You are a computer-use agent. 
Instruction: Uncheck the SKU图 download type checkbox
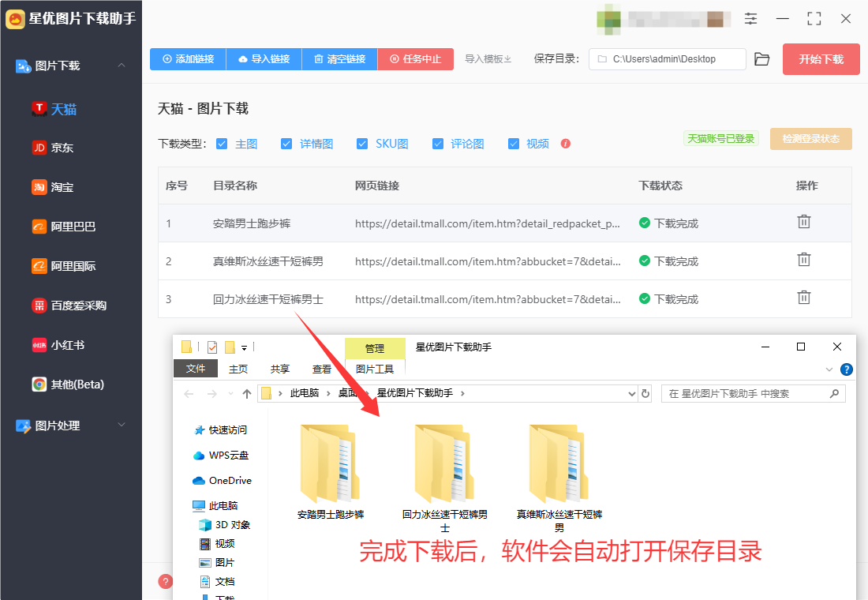point(362,144)
